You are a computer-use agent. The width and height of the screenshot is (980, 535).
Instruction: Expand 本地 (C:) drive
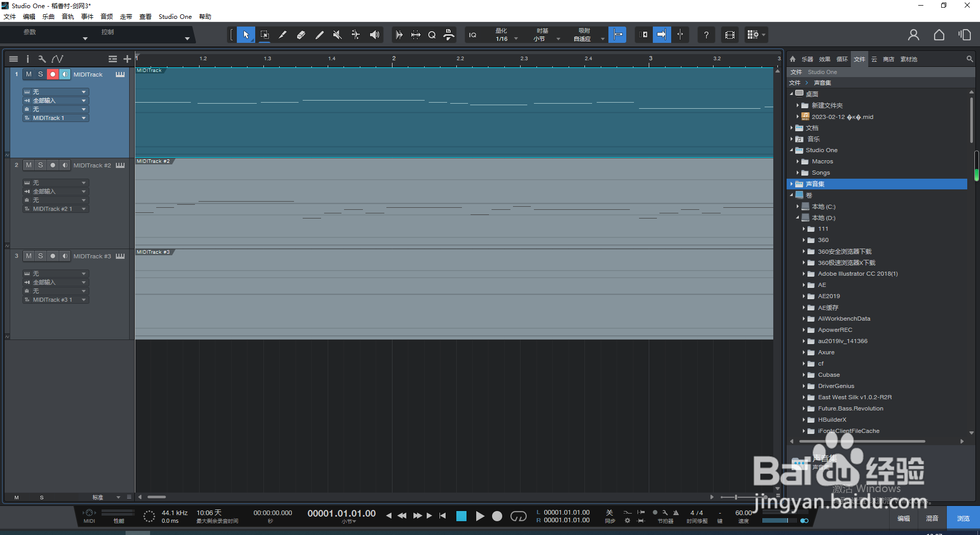coord(797,206)
